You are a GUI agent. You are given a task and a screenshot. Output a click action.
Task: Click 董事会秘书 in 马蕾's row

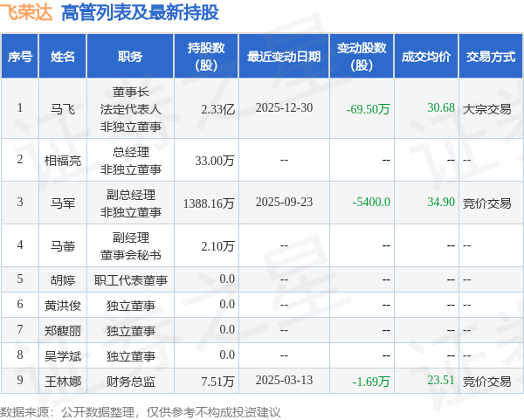(x=131, y=255)
